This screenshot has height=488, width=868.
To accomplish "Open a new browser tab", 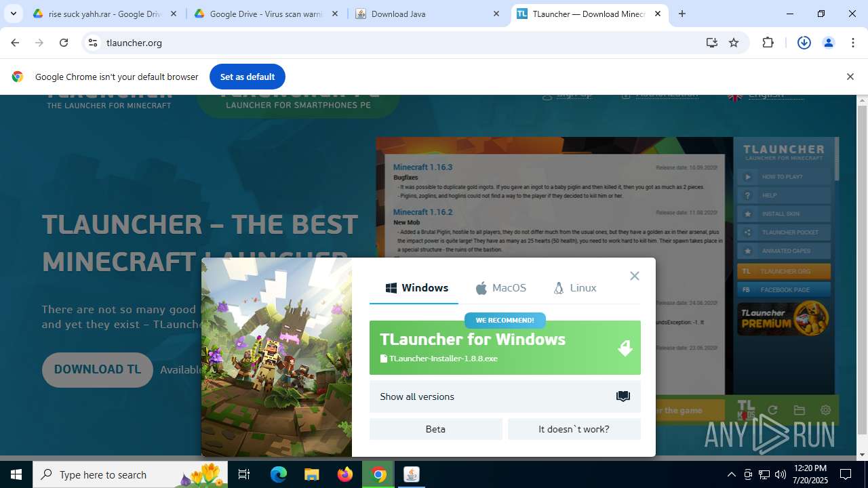I will pyautogui.click(x=682, y=14).
